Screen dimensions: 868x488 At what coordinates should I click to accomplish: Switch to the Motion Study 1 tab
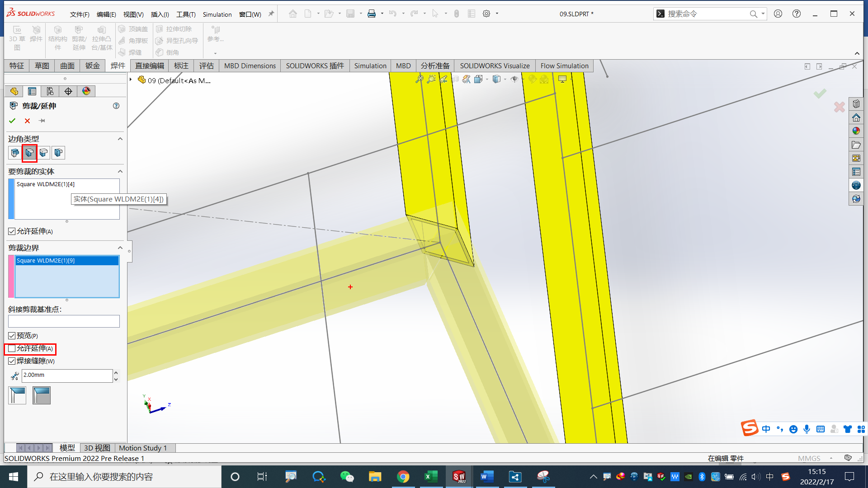[x=143, y=448]
